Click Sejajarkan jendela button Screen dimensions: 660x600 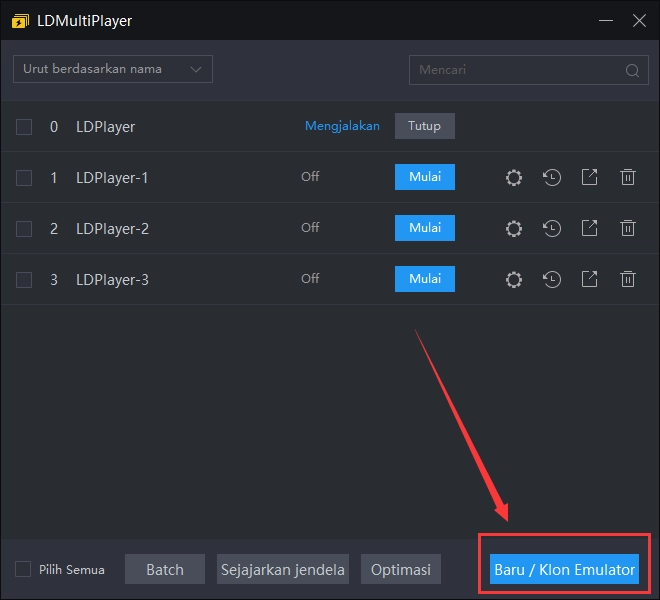click(x=282, y=569)
